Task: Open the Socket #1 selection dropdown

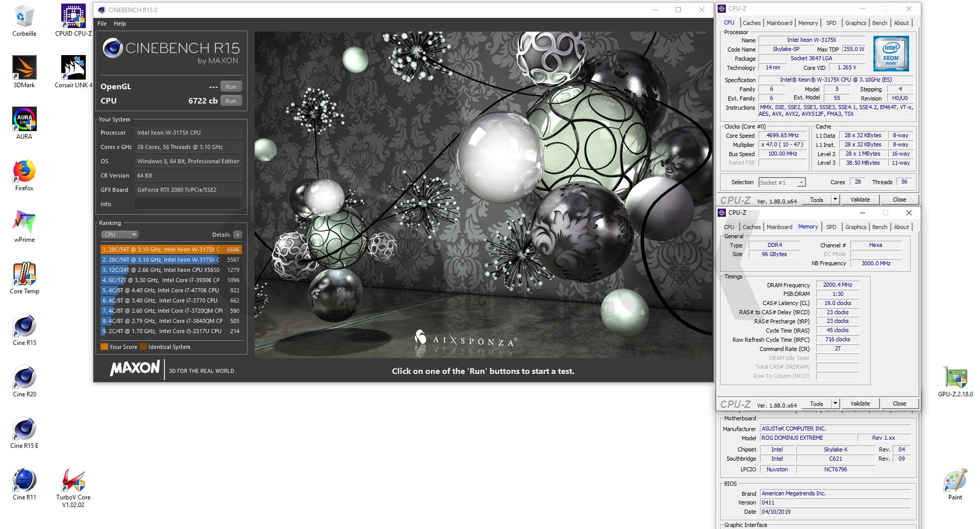Action: click(781, 183)
